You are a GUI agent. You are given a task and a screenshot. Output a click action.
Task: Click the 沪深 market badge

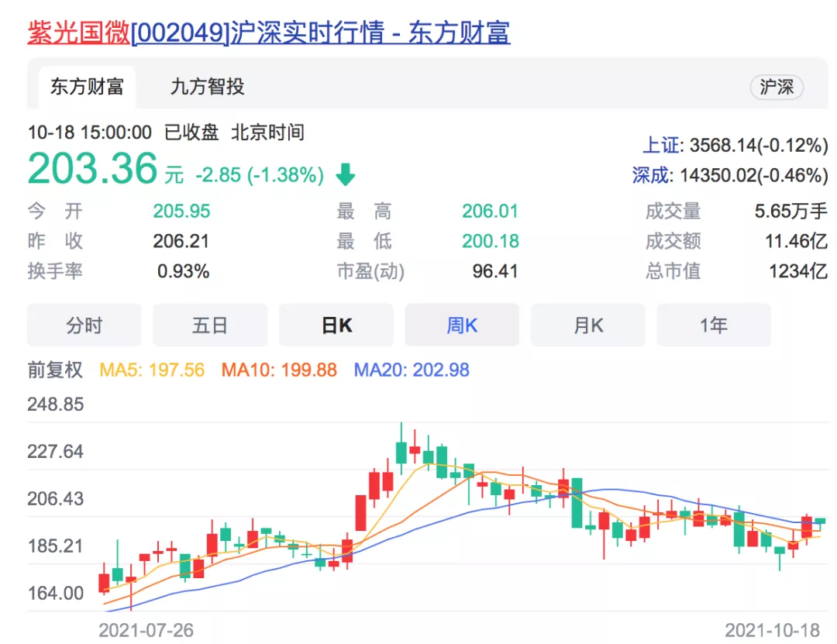pos(776,87)
